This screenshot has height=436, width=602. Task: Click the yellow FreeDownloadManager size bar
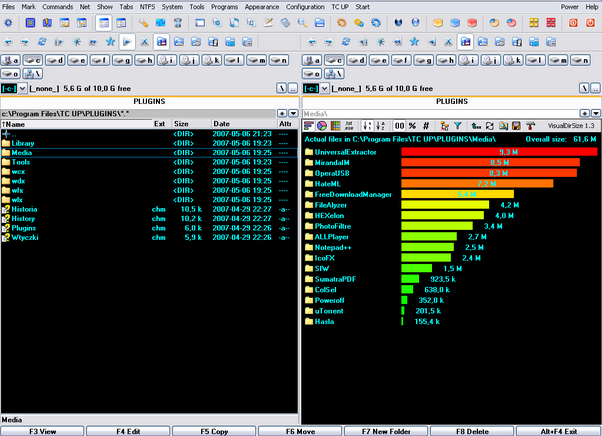coord(458,194)
